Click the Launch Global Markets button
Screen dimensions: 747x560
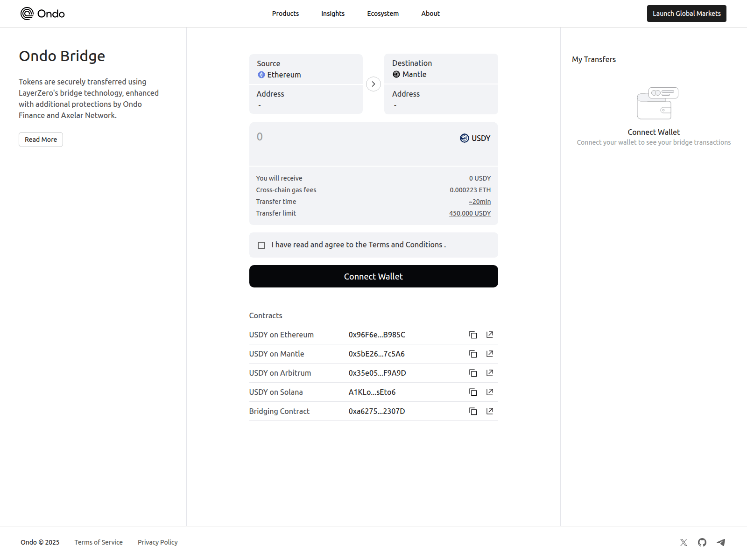[686, 14]
